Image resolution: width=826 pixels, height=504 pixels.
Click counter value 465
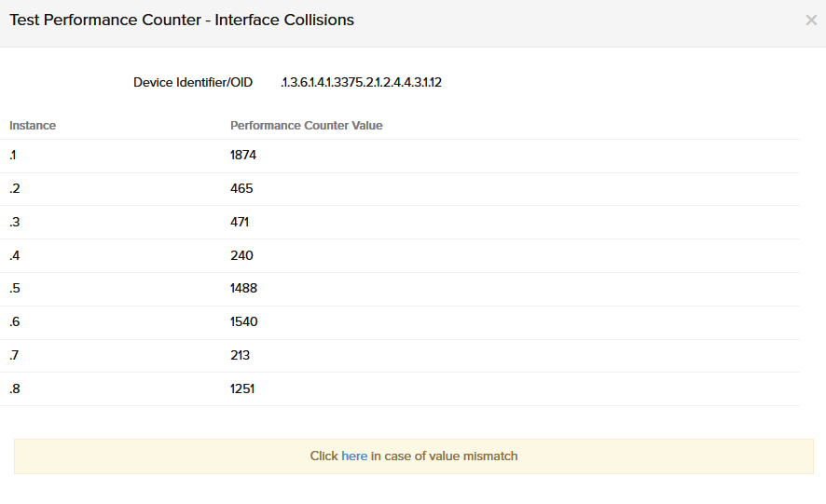241,189
